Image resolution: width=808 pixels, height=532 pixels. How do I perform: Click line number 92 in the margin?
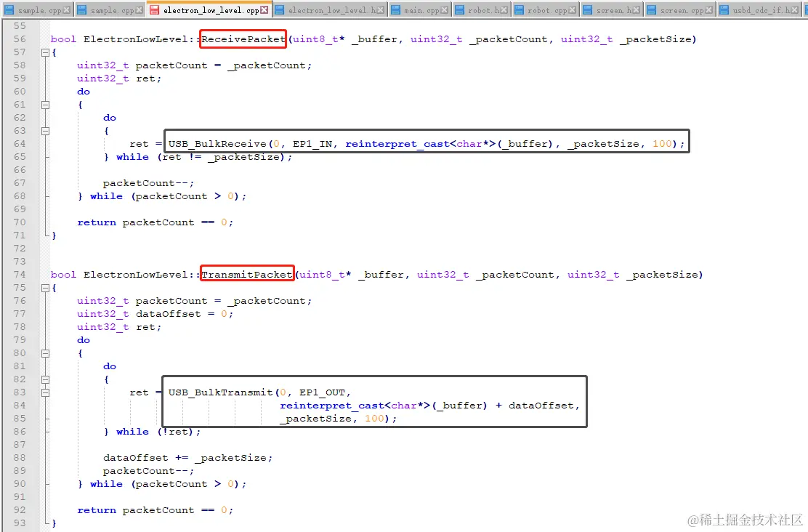coord(20,510)
